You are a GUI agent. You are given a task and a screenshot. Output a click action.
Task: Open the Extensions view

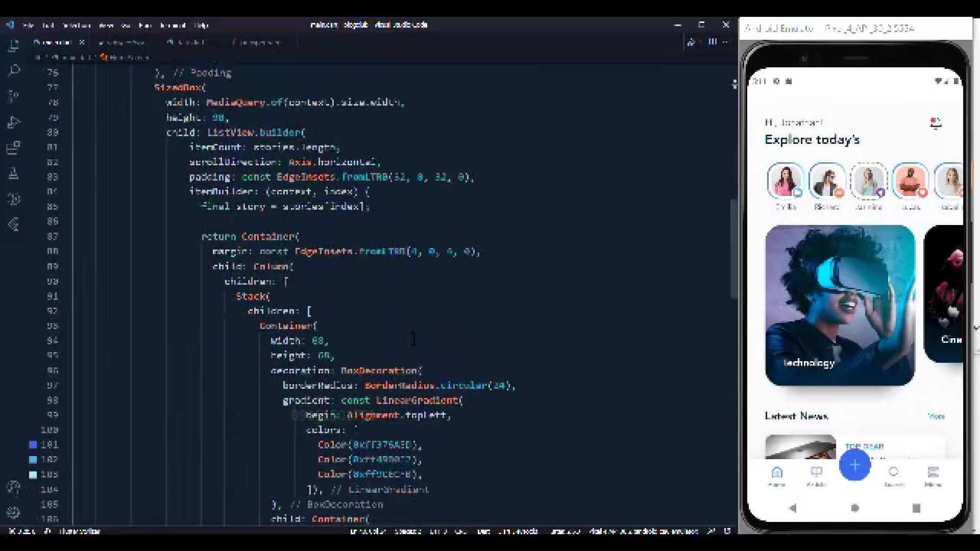click(x=14, y=148)
